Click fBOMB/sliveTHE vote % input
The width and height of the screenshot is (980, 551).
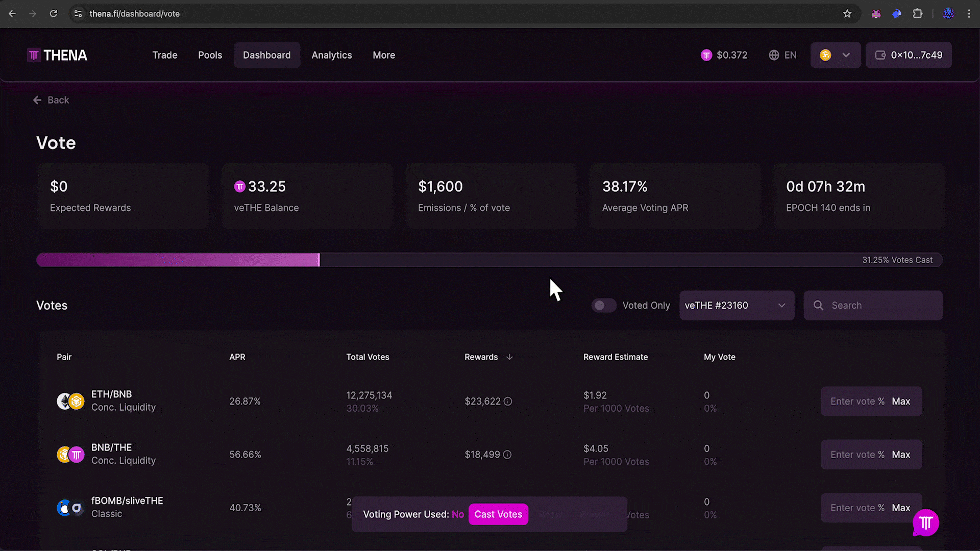click(857, 508)
